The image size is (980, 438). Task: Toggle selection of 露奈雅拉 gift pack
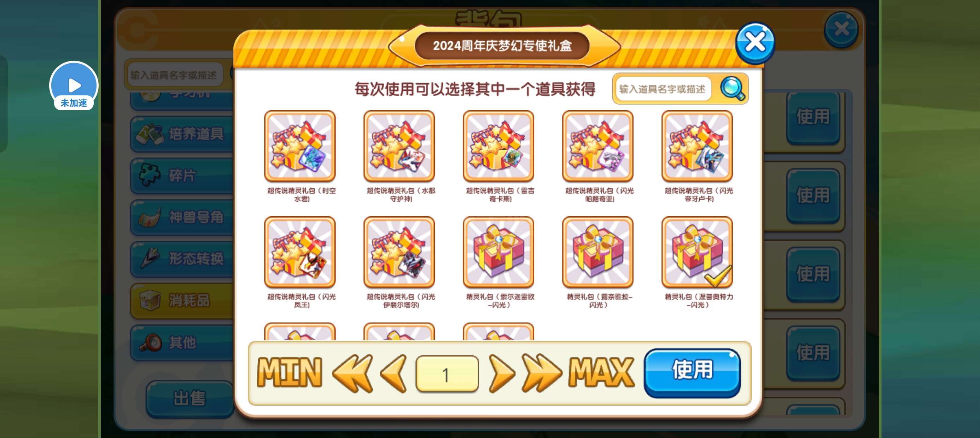click(x=598, y=252)
